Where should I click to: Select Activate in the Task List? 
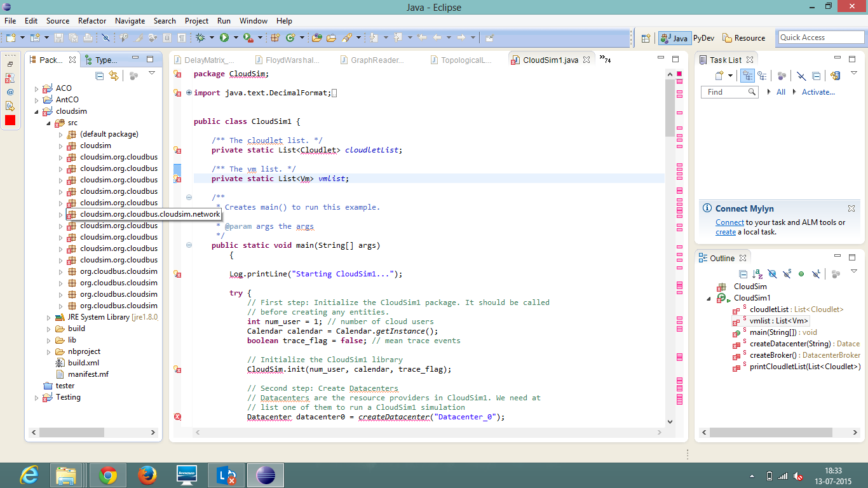pyautogui.click(x=818, y=91)
